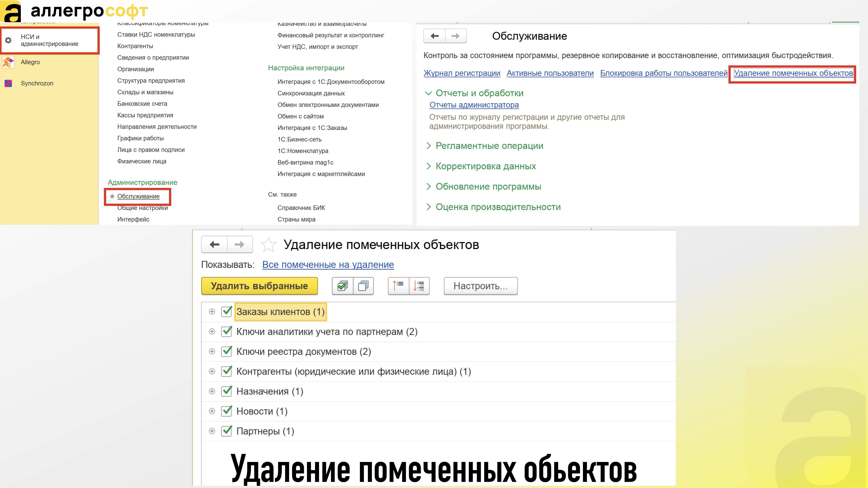Go back in Удаление помеченных объектов window

pyautogui.click(x=214, y=245)
